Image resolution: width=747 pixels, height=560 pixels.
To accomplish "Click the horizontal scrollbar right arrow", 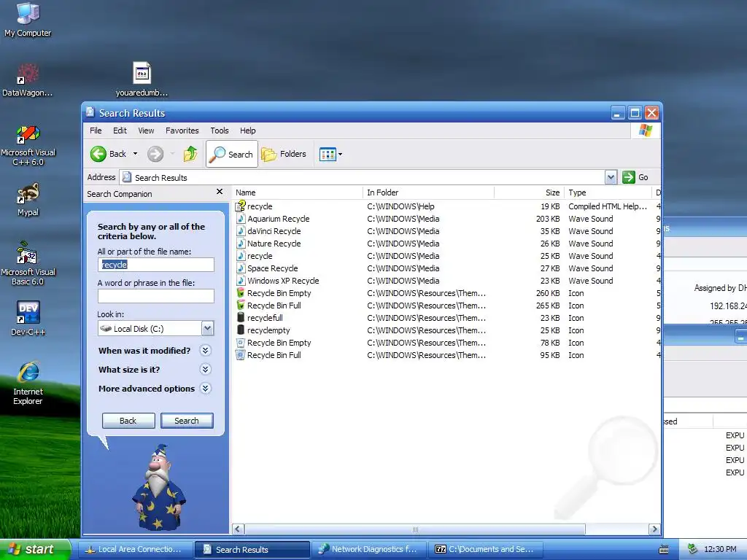I will point(654,529).
